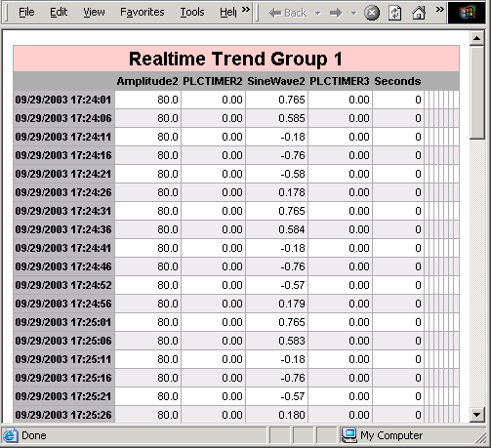Click the scrollbar down arrow

pyautogui.click(x=477, y=415)
